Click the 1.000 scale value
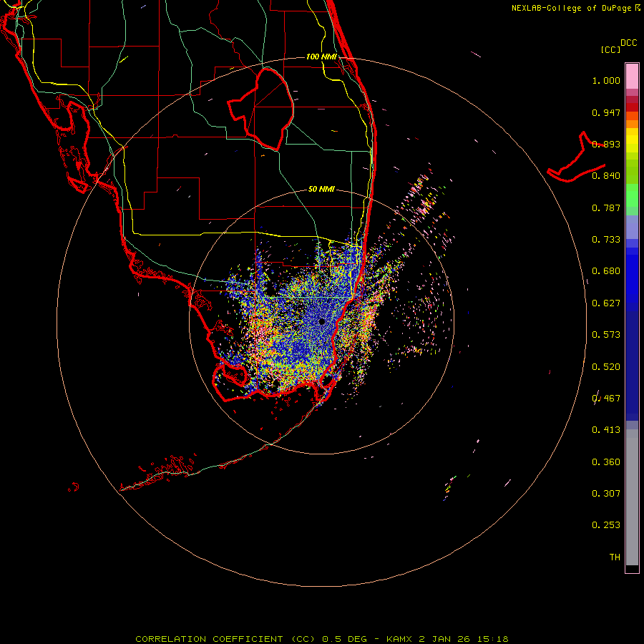Screen dimensions: 644x644 (x=606, y=80)
